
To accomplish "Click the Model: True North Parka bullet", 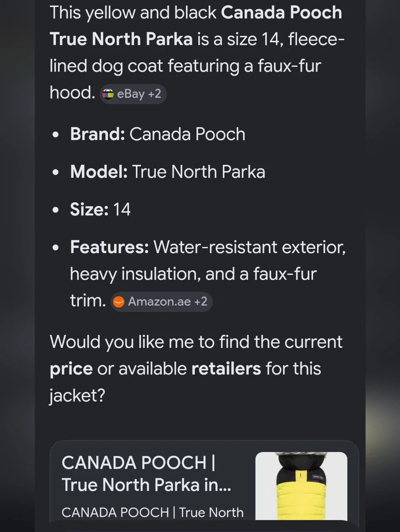I will (168, 172).
